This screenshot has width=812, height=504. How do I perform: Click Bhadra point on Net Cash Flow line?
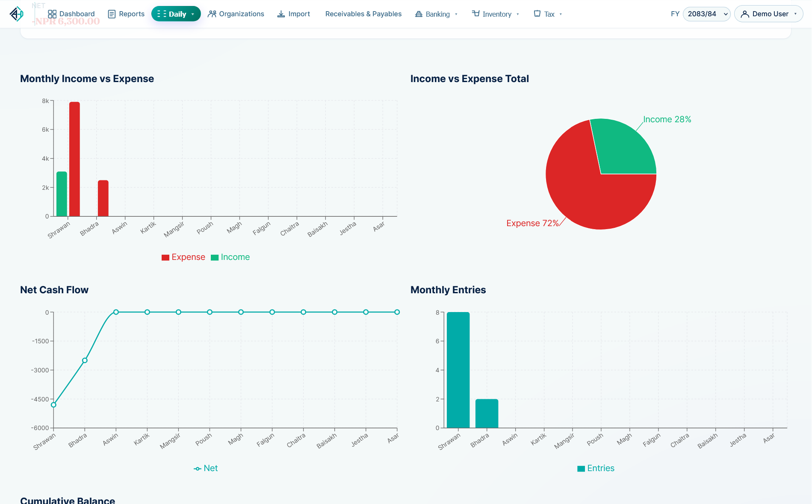[85, 360]
